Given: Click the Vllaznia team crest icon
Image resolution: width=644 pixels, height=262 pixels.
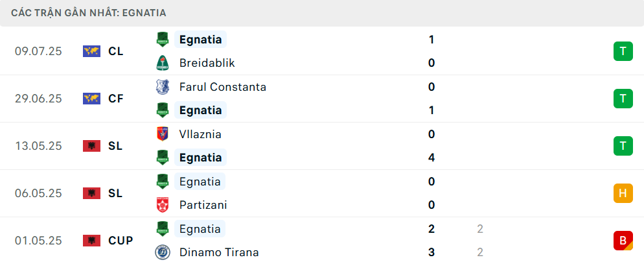Looking at the screenshot, I should pos(163,134).
